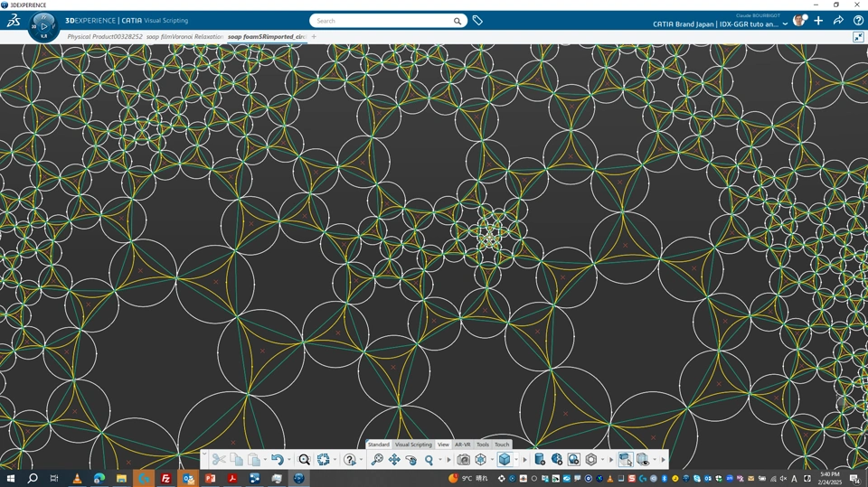The height and width of the screenshot is (487, 868).
Task: Click the Fit All In icon
Action: click(377, 460)
